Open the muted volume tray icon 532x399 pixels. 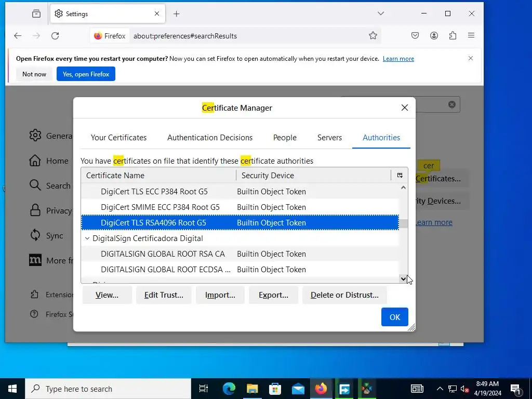point(465,389)
